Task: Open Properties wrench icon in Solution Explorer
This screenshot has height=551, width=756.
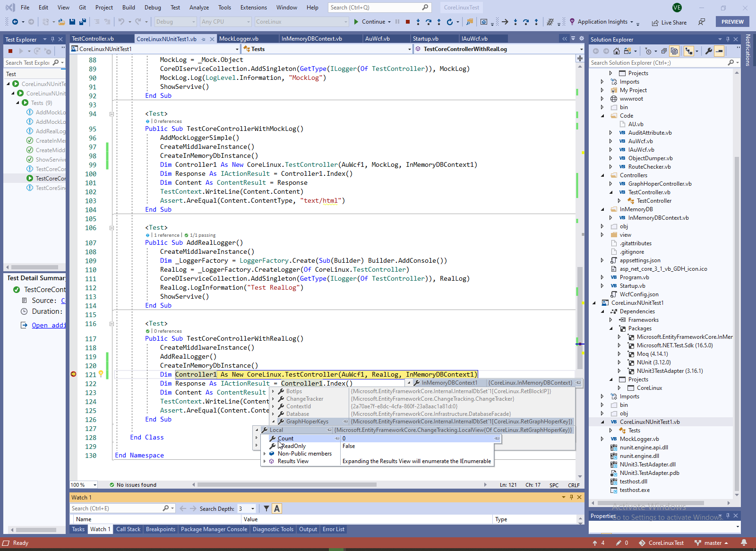Action: (708, 51)
